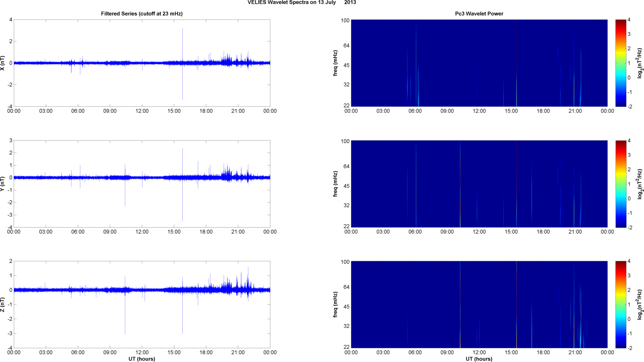Screen dimensions: 644x362
Task: Click the Z component filtered series plot
Action: tap(142, 305)
